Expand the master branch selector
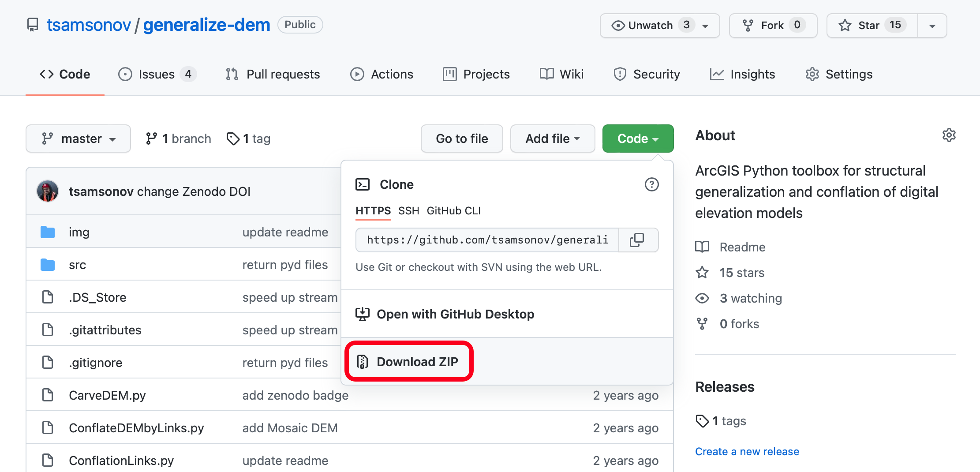 (79, 139)
